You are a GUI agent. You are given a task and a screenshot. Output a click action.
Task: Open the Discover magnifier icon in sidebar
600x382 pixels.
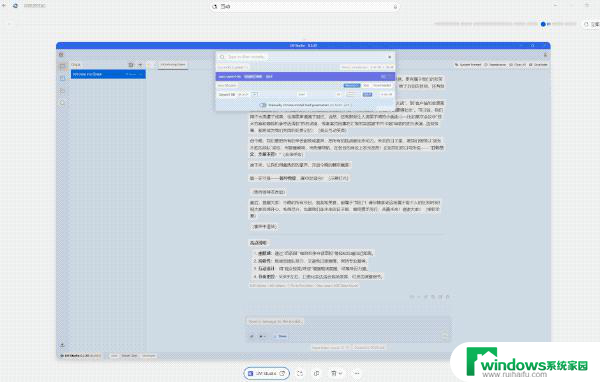(x=62, y=103)
